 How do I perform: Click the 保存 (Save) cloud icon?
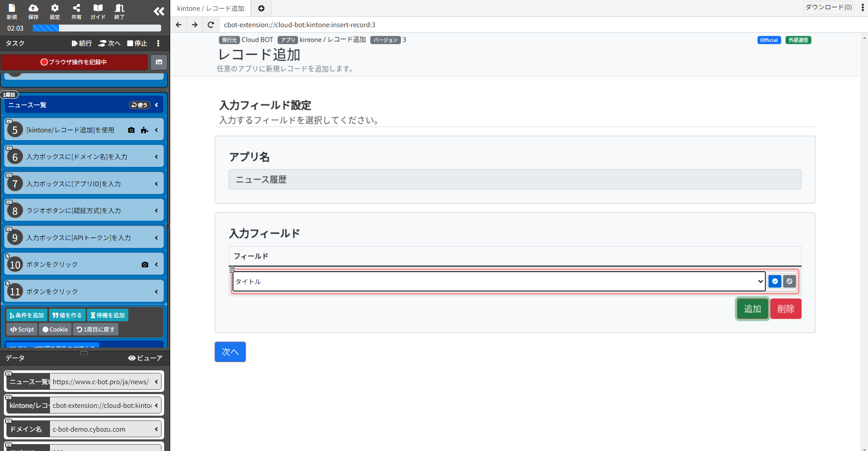pos(33,12)
